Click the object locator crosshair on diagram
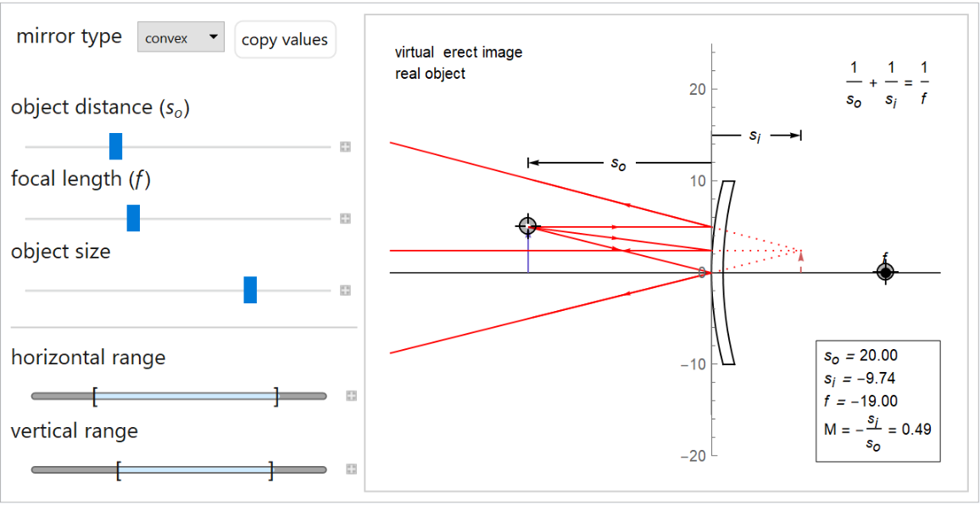The image size is (980, 505). [527, 225]
